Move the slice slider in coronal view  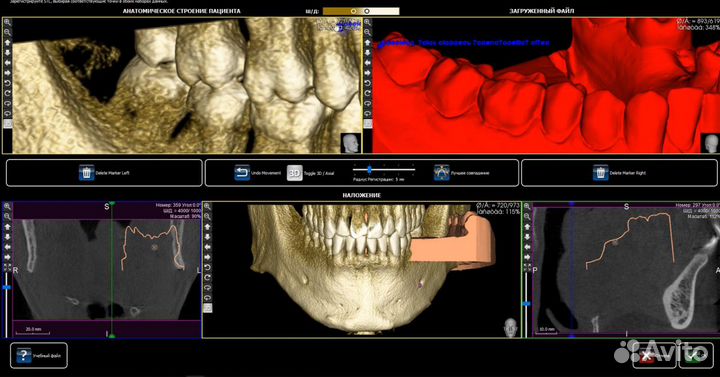pos(6,287)
